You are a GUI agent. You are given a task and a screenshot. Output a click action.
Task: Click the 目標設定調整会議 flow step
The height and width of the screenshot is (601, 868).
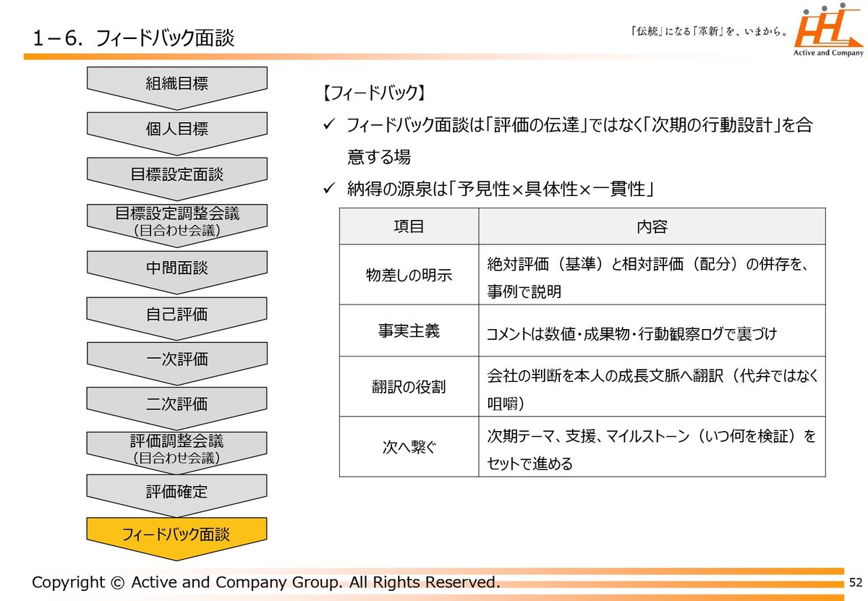click(x=176, y=221)
